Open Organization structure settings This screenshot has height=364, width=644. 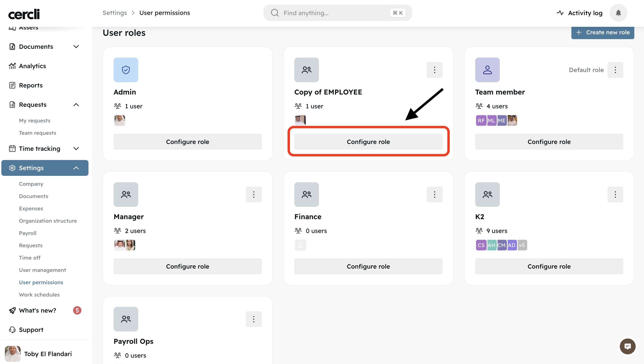click(x=48, y=221)
